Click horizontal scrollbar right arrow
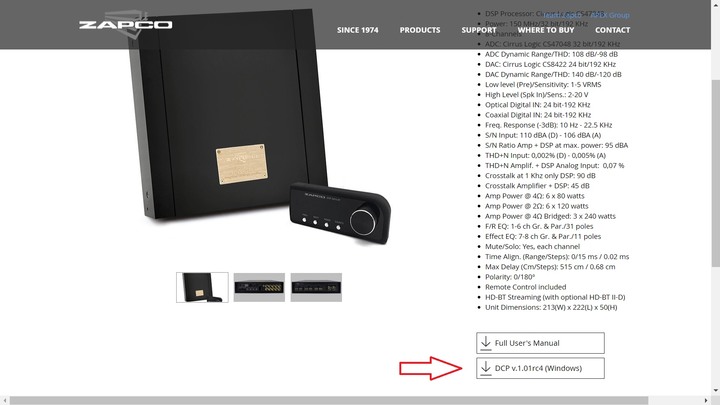Image resolution: width=720 pixels, height=405 pixels. pyautogui.click(x=706, y=400)
